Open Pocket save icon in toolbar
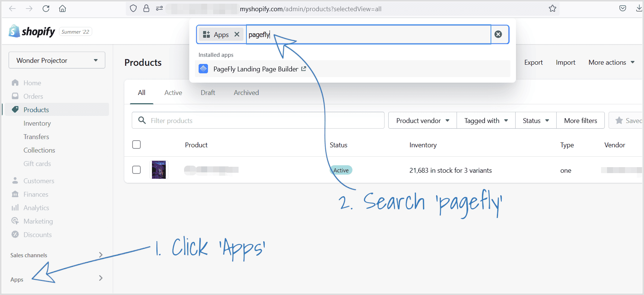 [x=623, y=8]
